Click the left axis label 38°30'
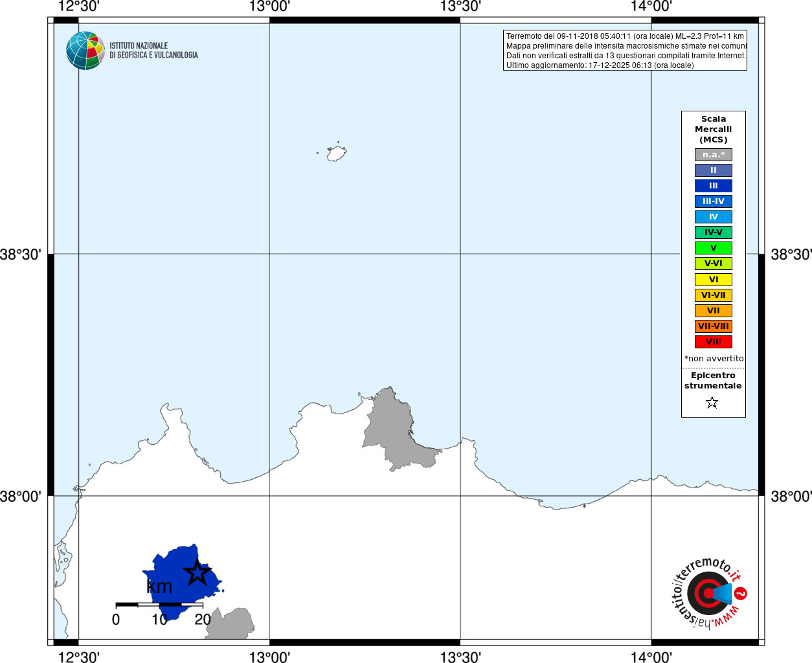The image size is (812, 663). click(21, 254)
